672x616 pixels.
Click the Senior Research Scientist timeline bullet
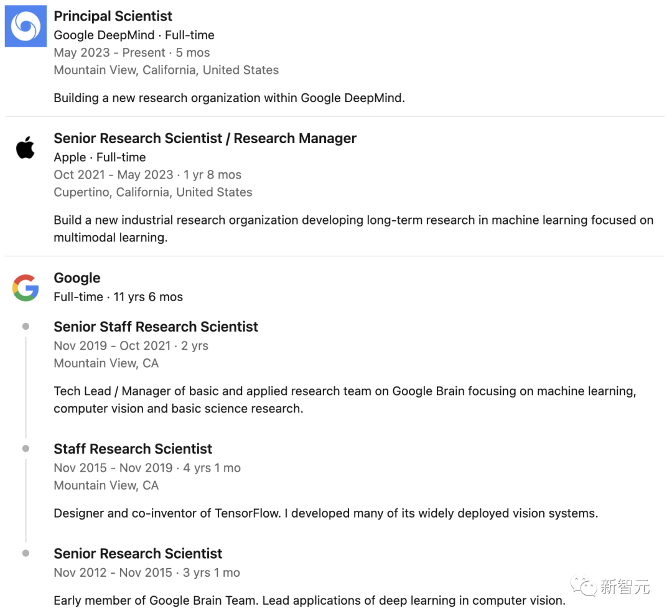[x=26, y=553]
